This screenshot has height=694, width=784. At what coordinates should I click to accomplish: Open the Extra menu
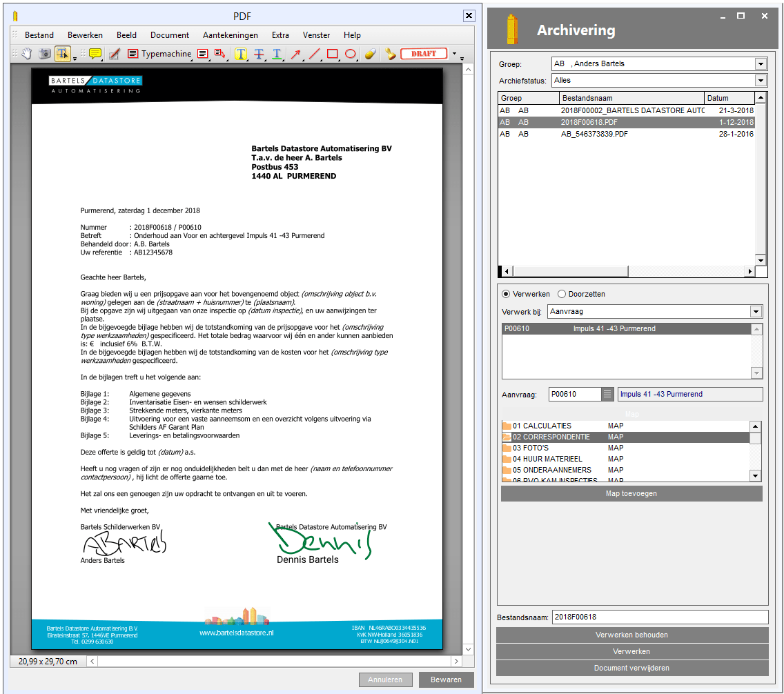point(280,35)
